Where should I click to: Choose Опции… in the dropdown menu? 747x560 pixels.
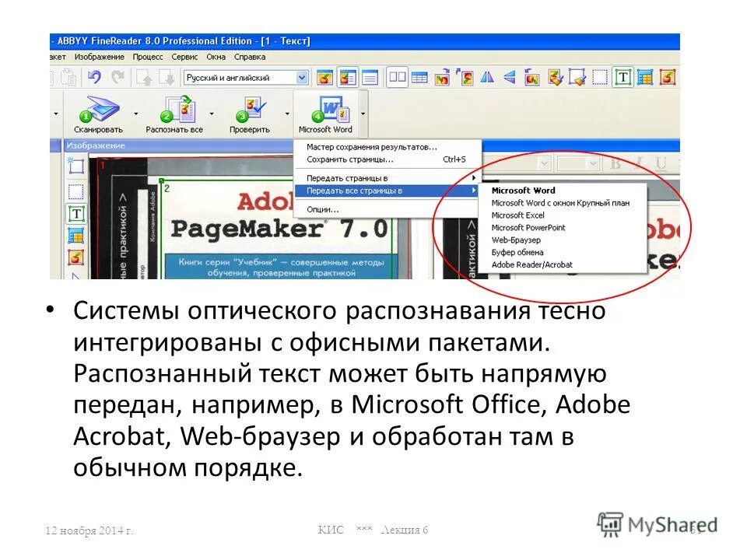(388, 209)
